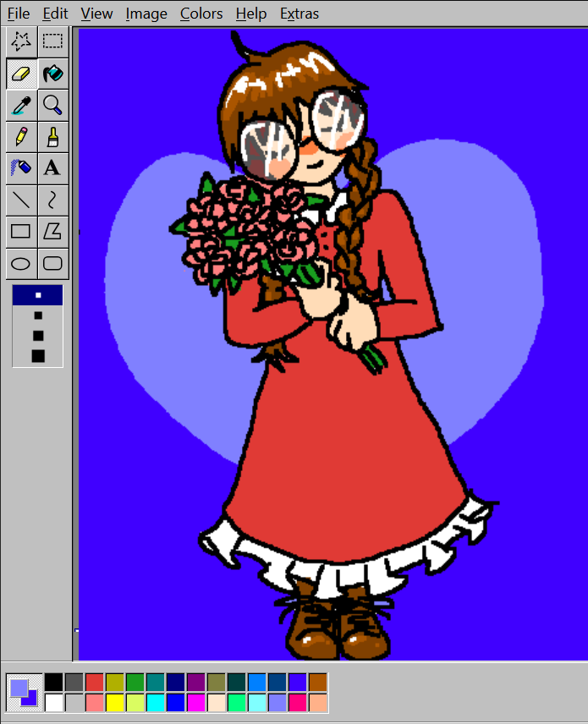Pick the brown-orange palette swatch

[x=318, y=683]
